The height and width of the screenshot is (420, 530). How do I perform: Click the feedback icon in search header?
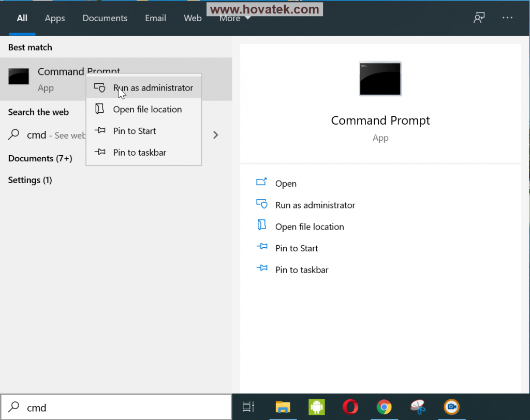(x=479, y=18)
